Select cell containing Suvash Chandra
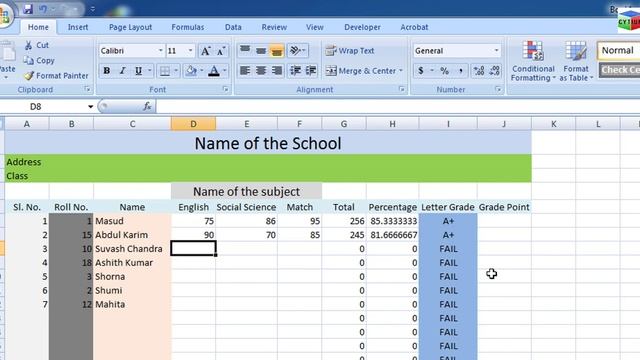The width and height of the screenshot is (640, 360). pos(132,249)
